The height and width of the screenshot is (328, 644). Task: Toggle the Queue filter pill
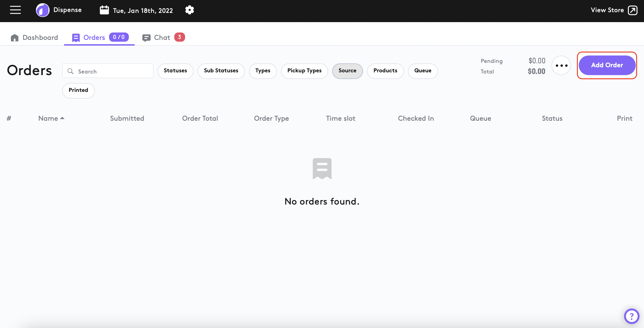point(423,71)
